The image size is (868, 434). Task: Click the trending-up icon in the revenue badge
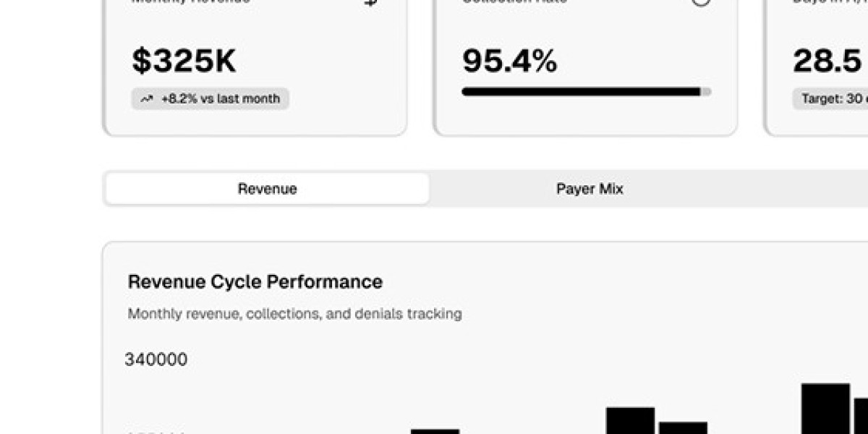point(146,98)
